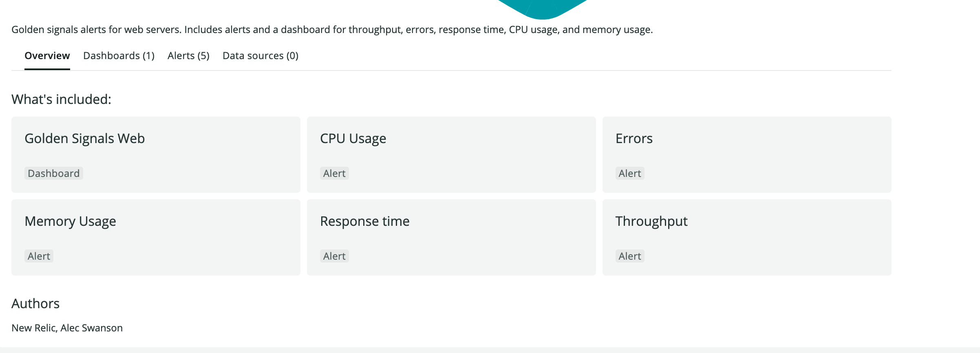Screen dimensions: 980x353
Task: Open the CPU Usage alert card
Action: (451, 155)
